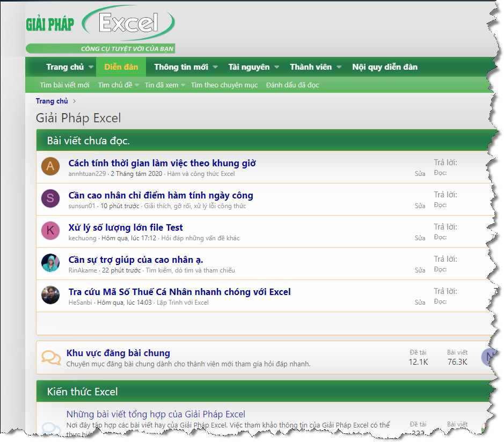Open annhtuan229's orange avatar
This screenshot has width=504, height=442.
[50, 167]
